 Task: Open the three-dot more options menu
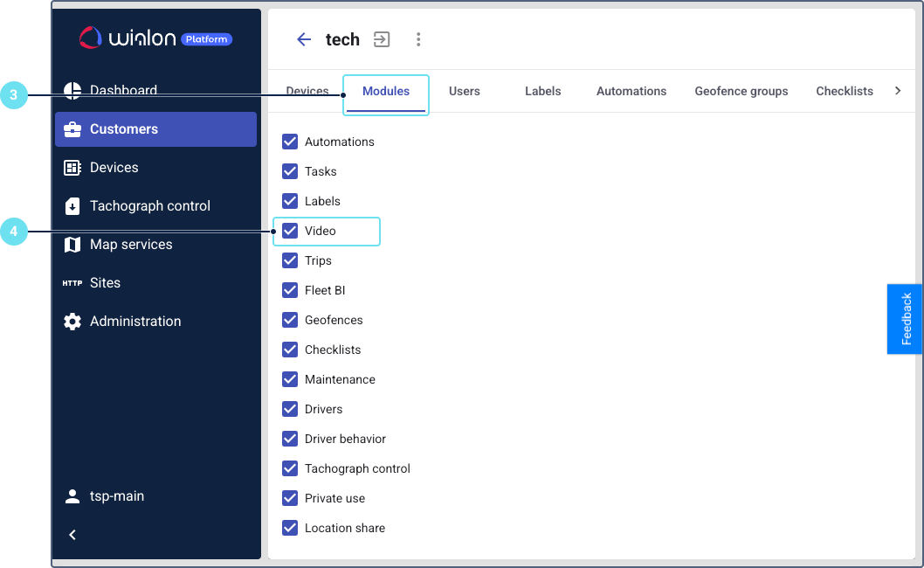coord(418,39)
